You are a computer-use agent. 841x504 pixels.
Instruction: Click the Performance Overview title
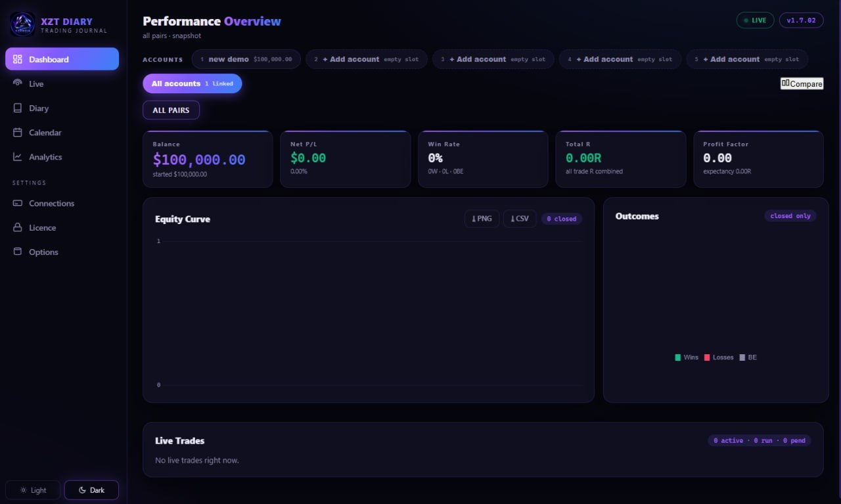pyautogui.click(x=212, y=21)
